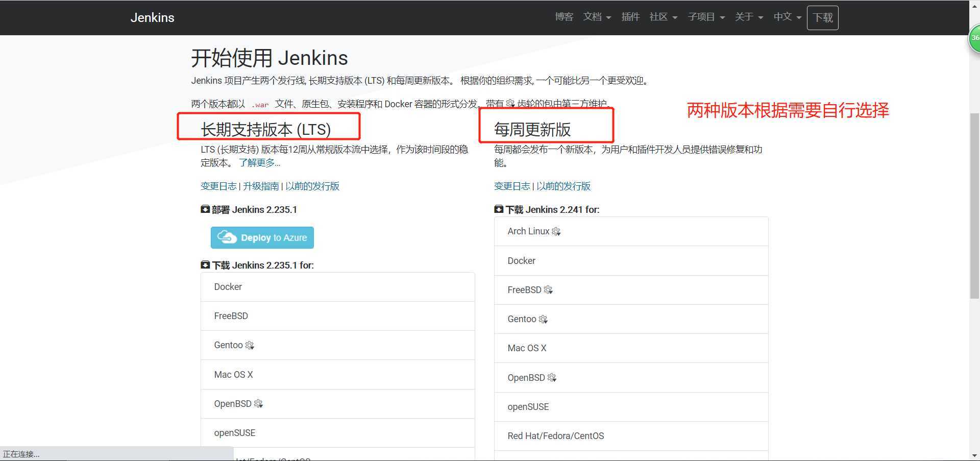980x461 pixels.
Task: Open the 中文 language dropdown
Action: pos(788,17)
